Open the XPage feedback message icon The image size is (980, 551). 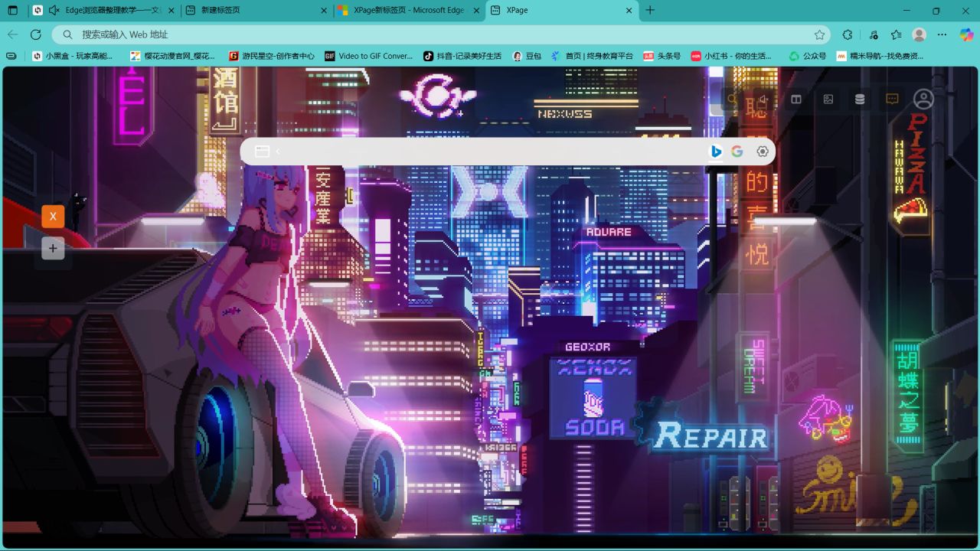[x=892, y=99]
